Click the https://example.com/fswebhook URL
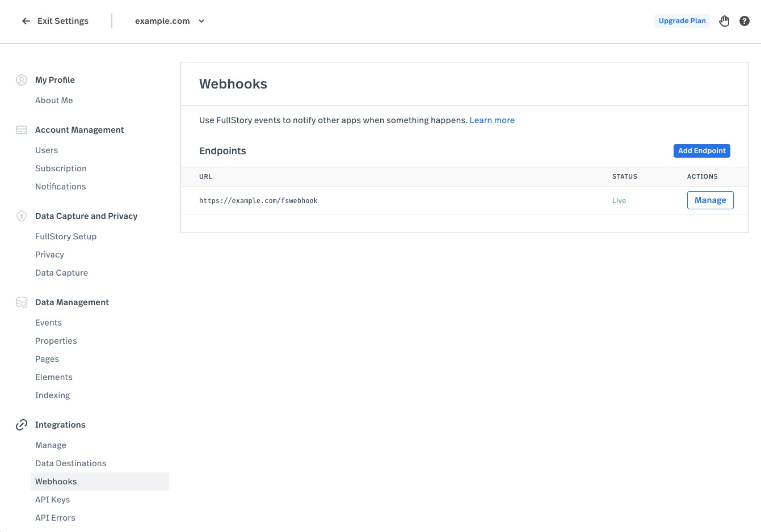The height and width of the screenshot is (532, 761). pos(258,201)
